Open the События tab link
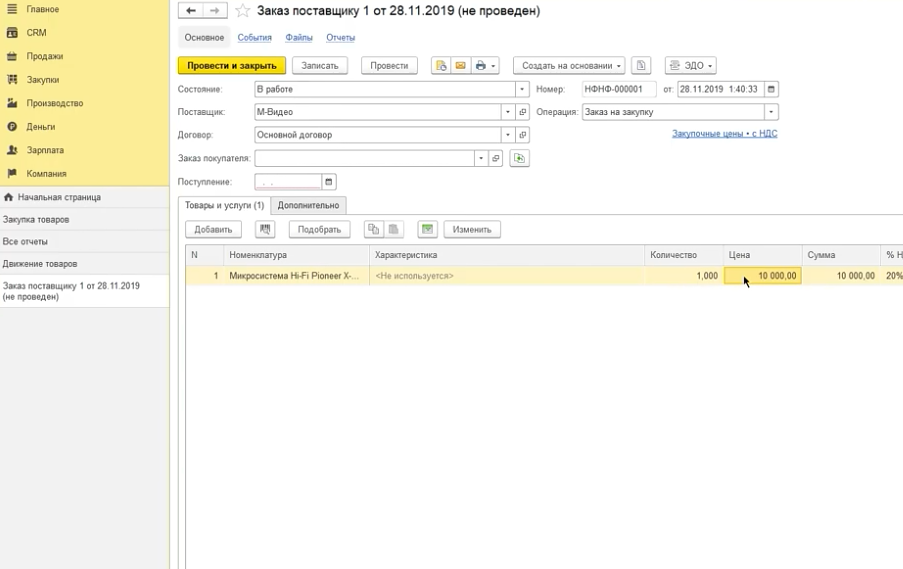The height and width of the screenshot is (569, 903). [254, 38]
